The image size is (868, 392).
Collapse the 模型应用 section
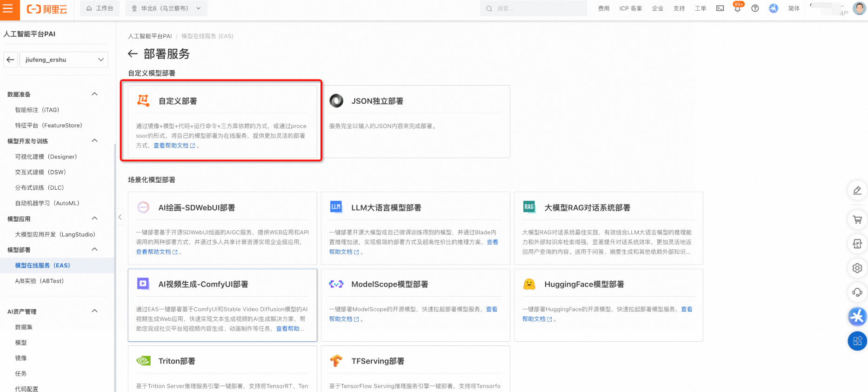(x=95, y=218)
